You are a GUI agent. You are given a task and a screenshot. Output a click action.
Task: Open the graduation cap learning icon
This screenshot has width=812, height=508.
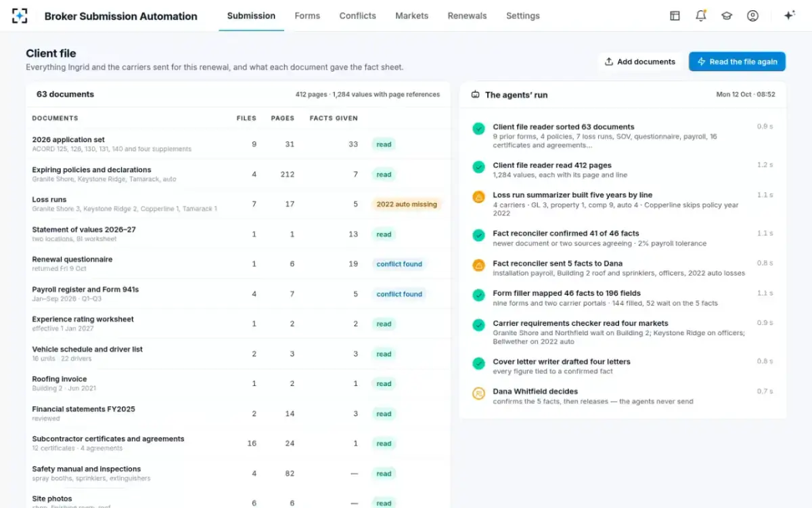click(x=727, y=16)
